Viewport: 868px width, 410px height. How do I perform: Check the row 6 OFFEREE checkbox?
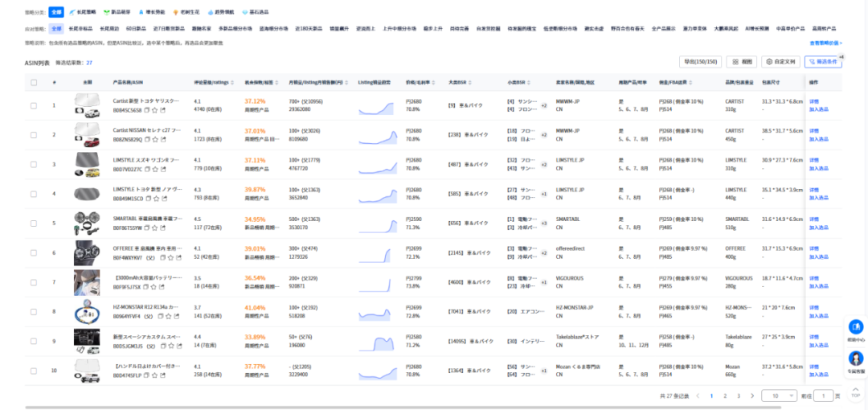coord(34,252)
